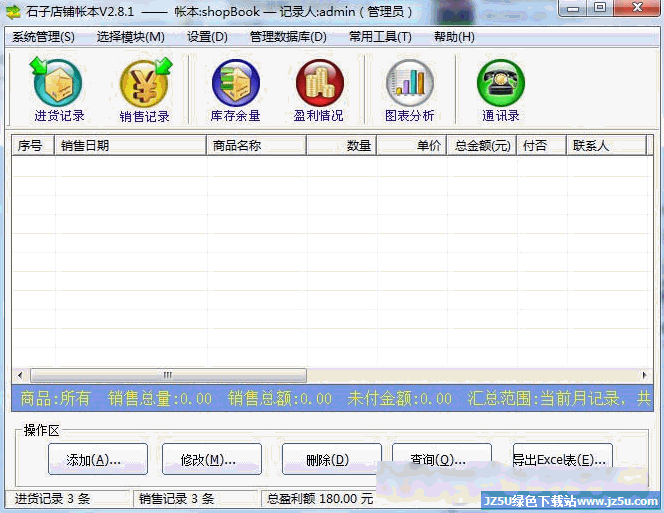The image size is (664, 513).
Task: Sort by the 联系人 column header
Action: (x=607, y=145)
